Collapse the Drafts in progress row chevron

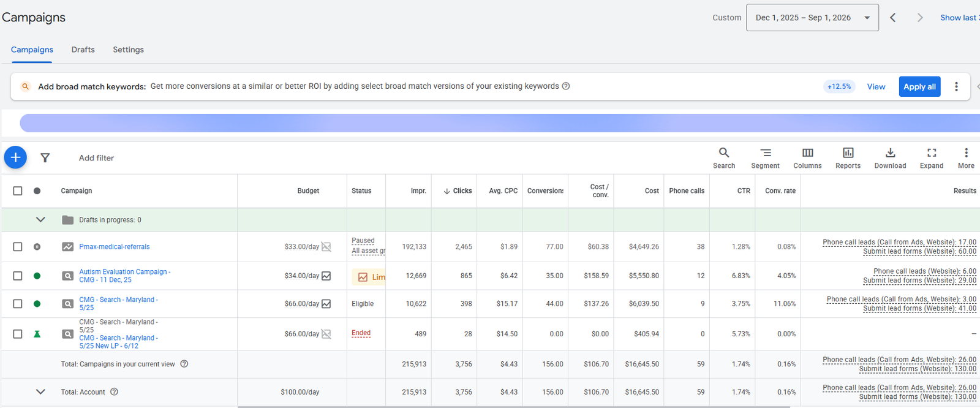tap(40, 220)
